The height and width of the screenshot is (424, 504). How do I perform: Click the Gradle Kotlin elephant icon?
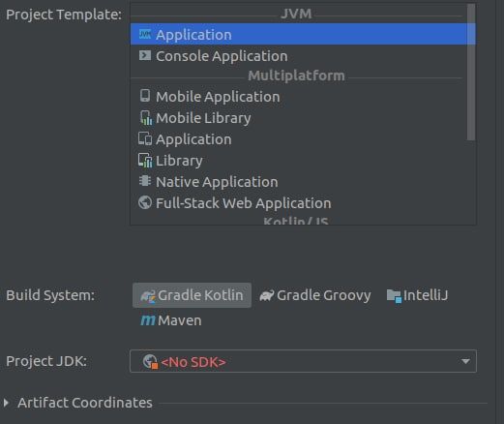point(148,295)
